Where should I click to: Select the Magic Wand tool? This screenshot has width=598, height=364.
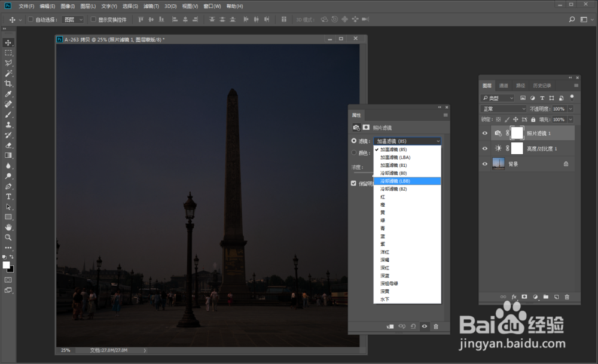click(x=8, y=74)
